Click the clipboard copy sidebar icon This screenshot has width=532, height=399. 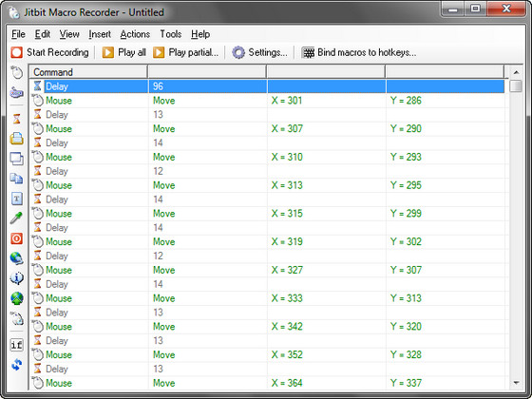click(x=16, y=179)
